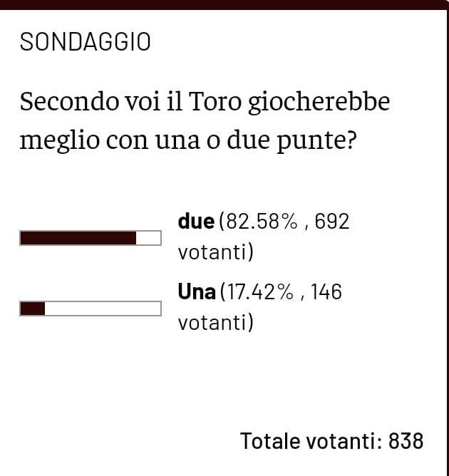The height and width of the screenshot is (476, 449).
Task: Click the total number 838
Action: [x=406, y=441]
